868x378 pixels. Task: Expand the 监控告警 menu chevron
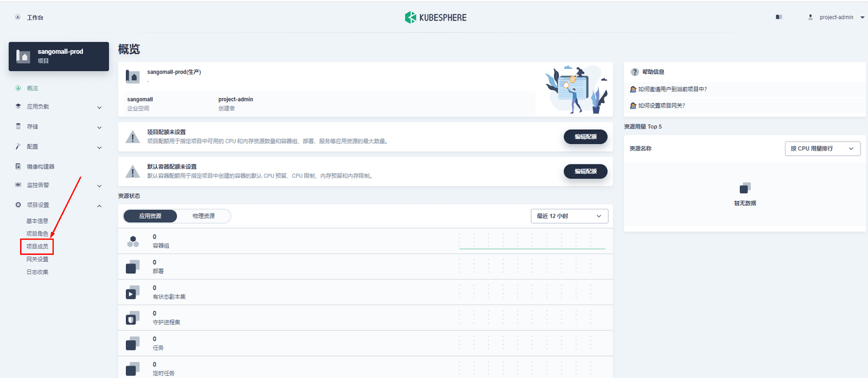pyautogui.click(x=99, y=186)
